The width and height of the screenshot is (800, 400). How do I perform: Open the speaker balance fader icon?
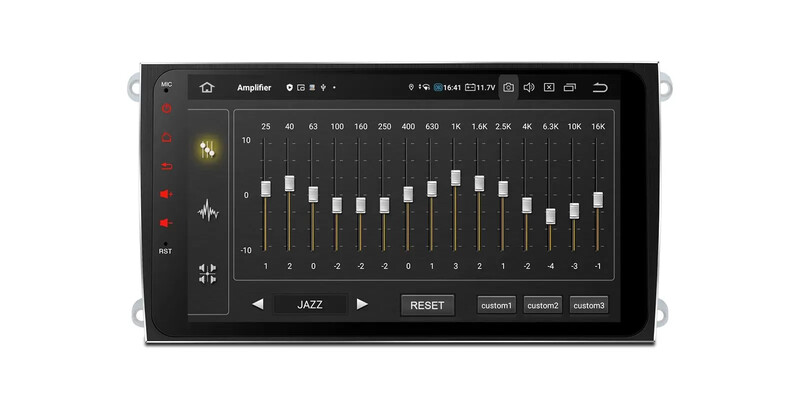(x=208, y=273)
